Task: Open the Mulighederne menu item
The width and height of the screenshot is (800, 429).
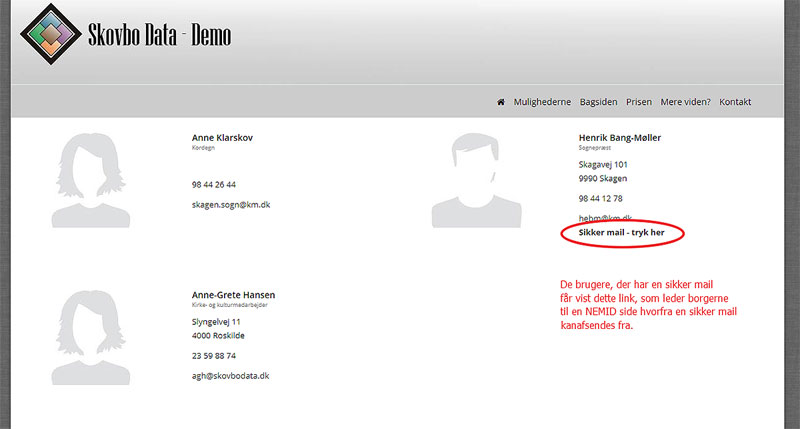Action: [542, 102]
